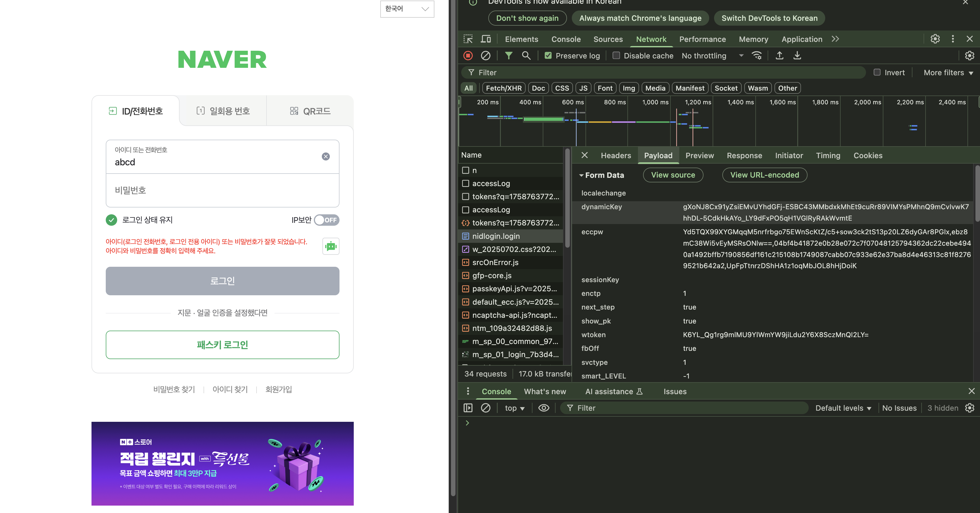
Task: Open the find password link
Action: [x=174, y=389]
